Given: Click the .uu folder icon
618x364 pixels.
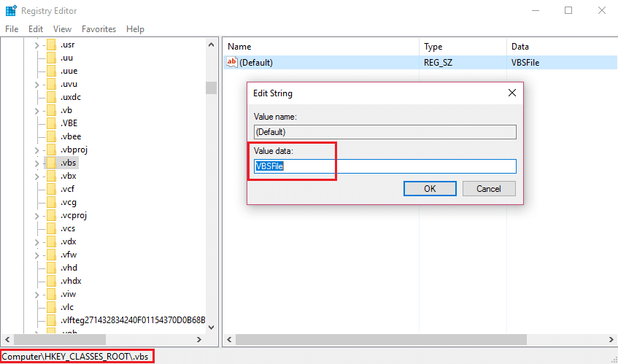Looking at the screenshot, I should (52, 58).
